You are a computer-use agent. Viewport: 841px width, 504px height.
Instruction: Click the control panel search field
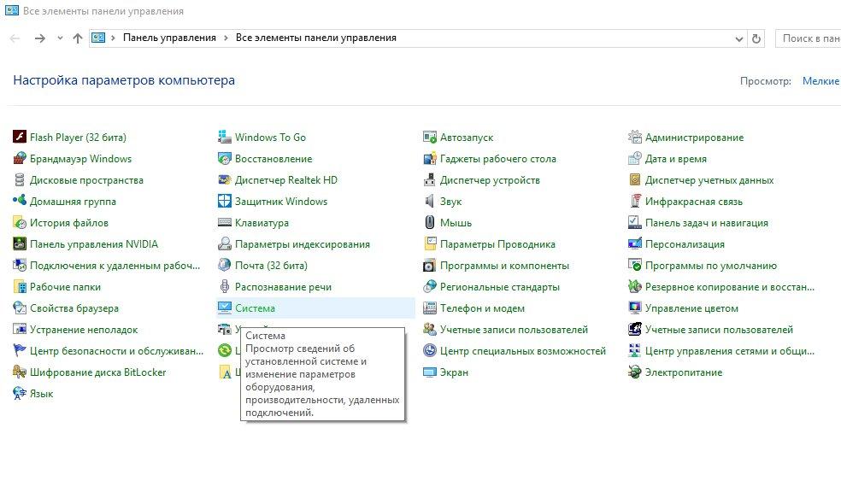(809, 38)
